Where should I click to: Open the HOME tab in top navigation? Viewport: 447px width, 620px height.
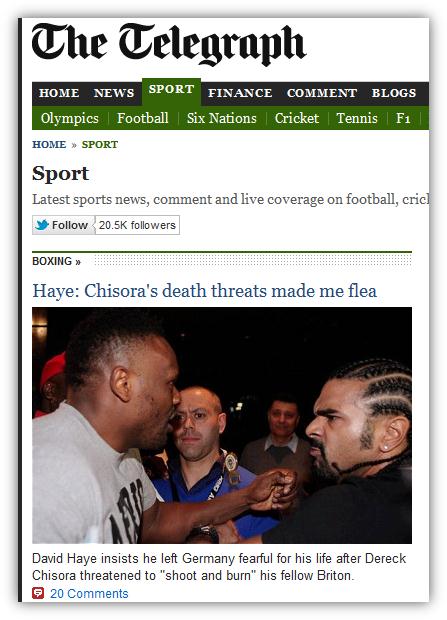[59, 93]
